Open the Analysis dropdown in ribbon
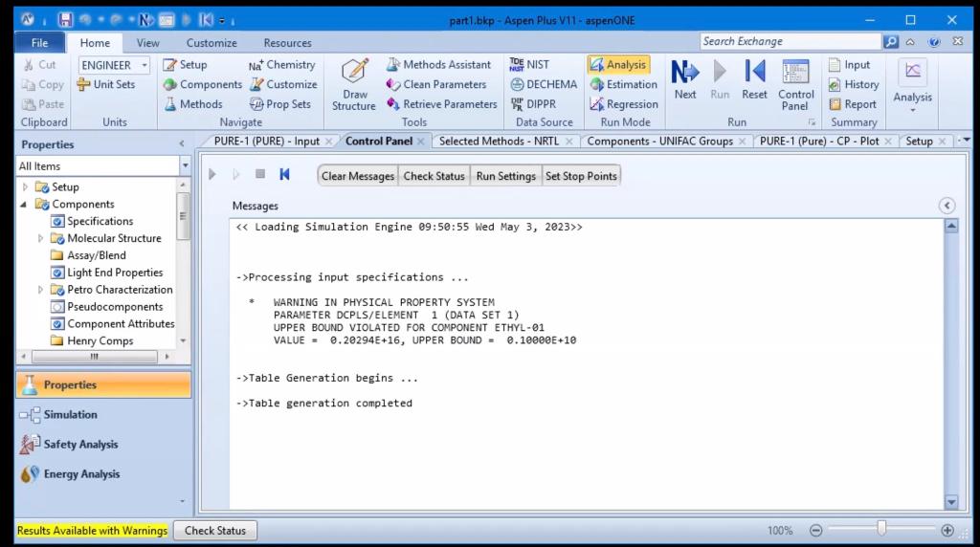Screen dimensions: 980x547 point(912,85)
